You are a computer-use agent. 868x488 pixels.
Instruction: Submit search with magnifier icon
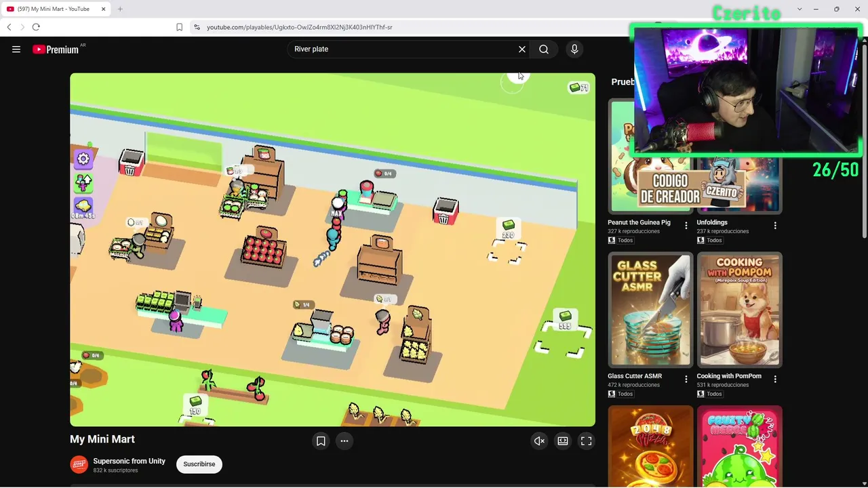point(544,49)
